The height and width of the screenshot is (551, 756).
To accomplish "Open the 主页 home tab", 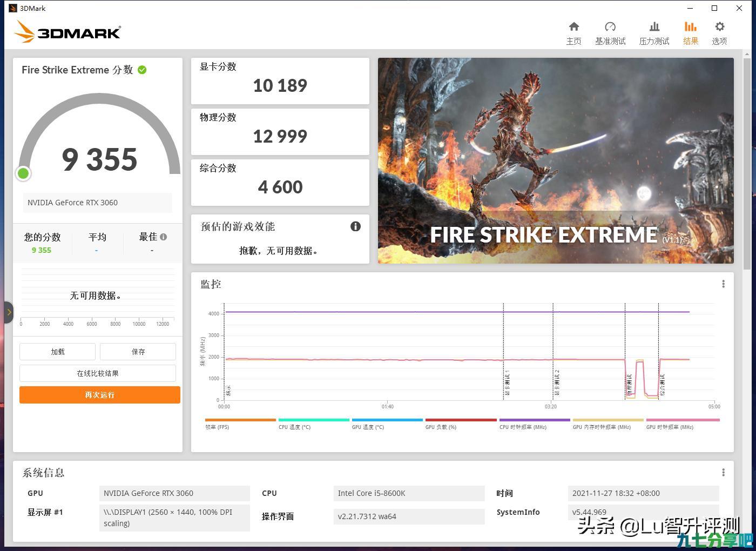I will 573,33.
